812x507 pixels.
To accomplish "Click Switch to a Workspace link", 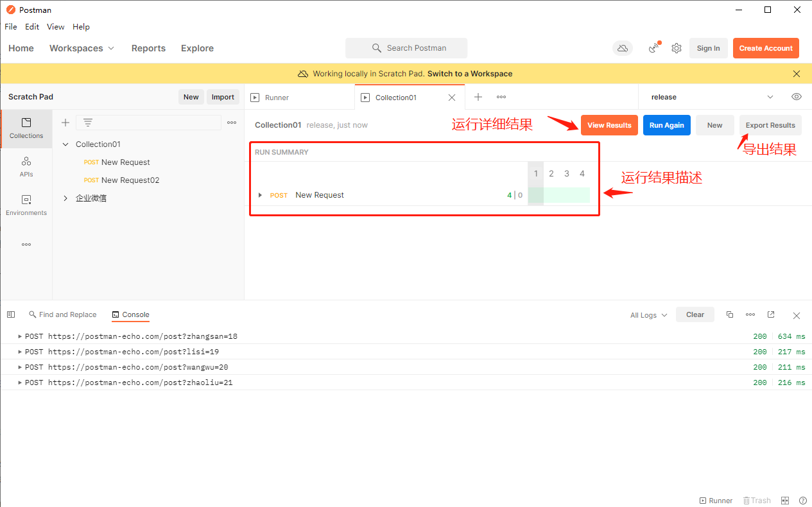I will [470, 74].
